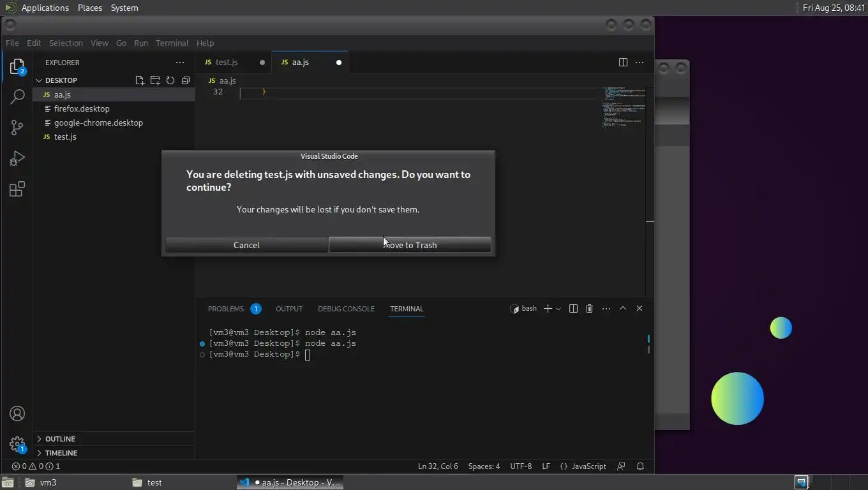Open the Search view icon

tap(17, 97)
